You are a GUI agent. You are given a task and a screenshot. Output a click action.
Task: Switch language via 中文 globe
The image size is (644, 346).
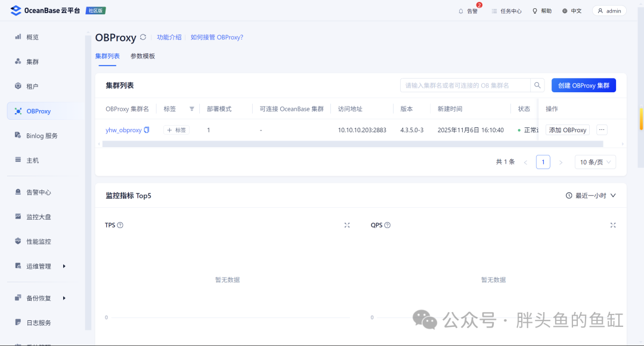click(x=572, y=11)
